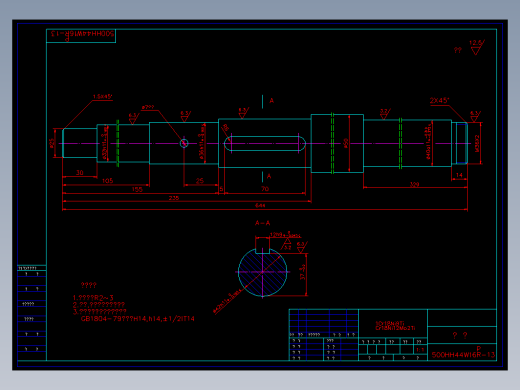This screenshot has height=390, width=520.
Task: Click the 30 length dimension
Action: click(x=80, y=172)
